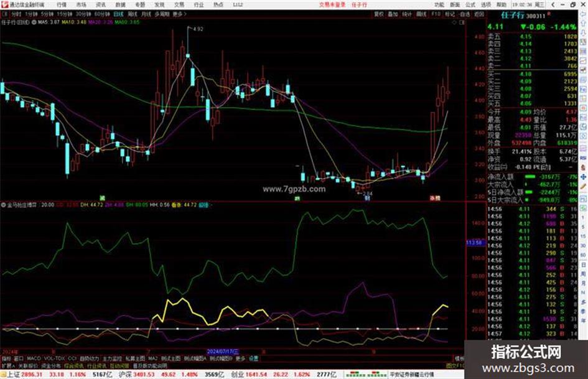Click the diamond icon at chart top right

(455, 22)
